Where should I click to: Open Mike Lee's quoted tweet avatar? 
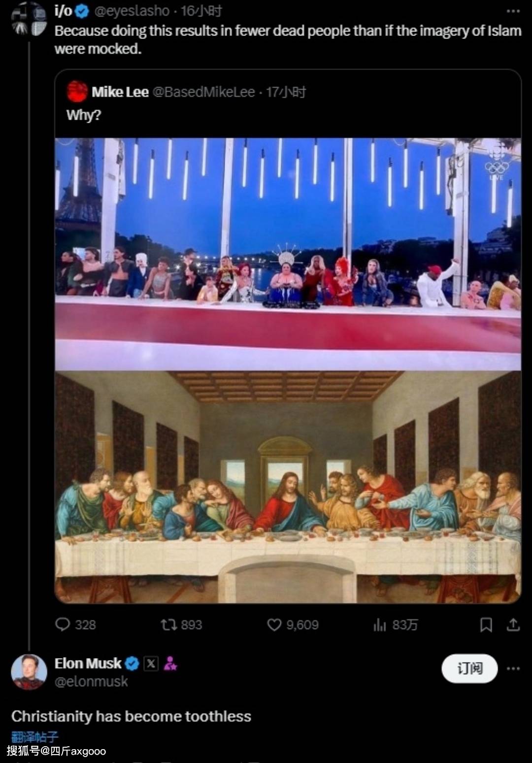pyautogui.click(x=77, y=92)
